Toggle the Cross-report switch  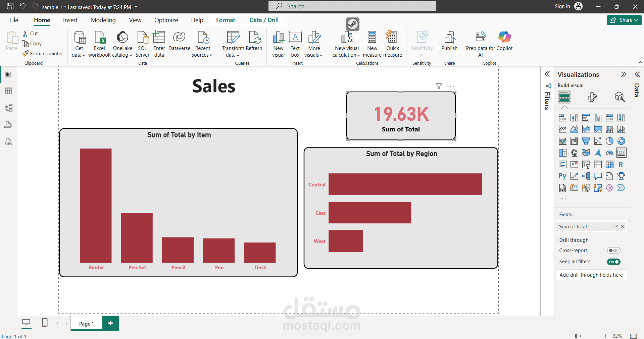614,250
